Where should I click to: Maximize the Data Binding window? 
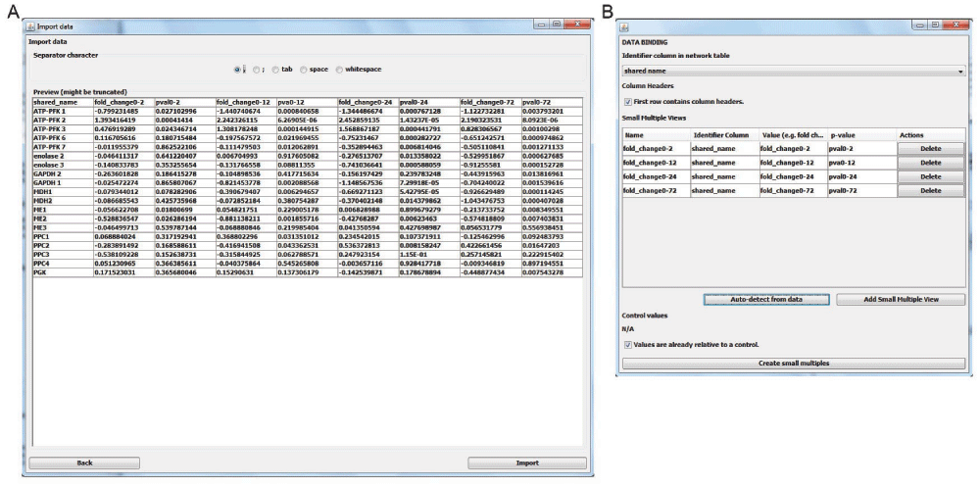935,24
